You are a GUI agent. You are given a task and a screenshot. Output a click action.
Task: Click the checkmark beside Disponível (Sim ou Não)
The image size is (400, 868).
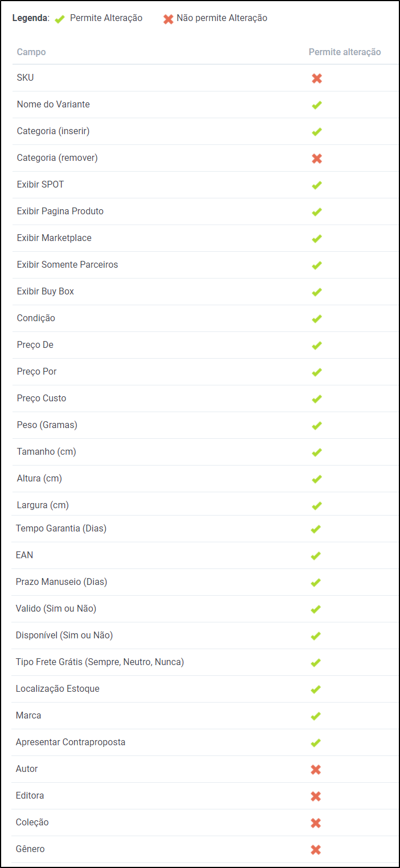tap(316, 636)
